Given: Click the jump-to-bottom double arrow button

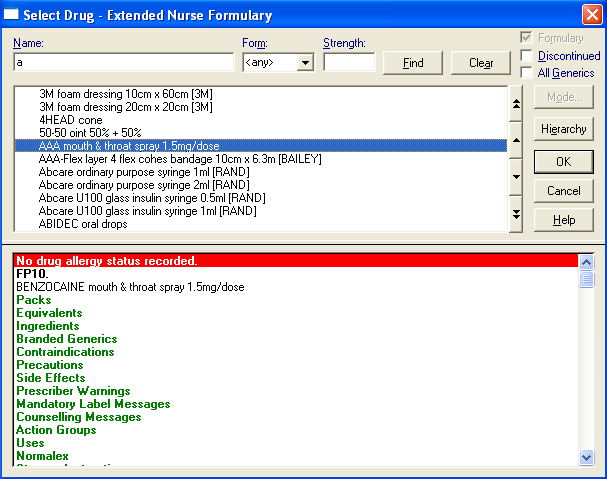Looking at the screenshot, I should (x=516, y=213).
